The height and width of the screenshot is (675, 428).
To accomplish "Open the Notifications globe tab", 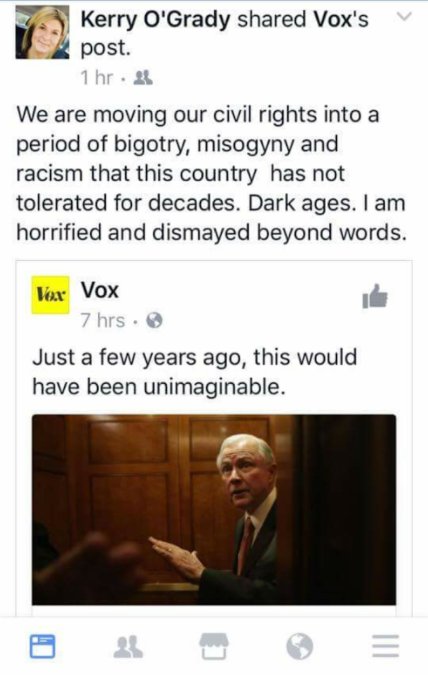I will [x=300, y=647].
